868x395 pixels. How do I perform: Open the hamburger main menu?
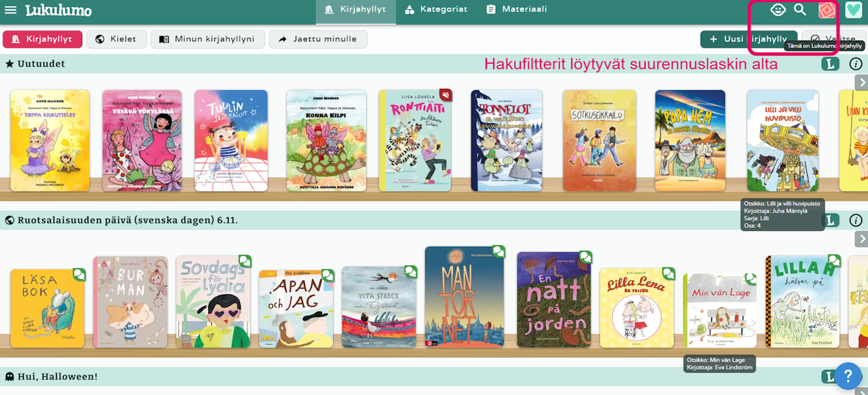[11, 10]
